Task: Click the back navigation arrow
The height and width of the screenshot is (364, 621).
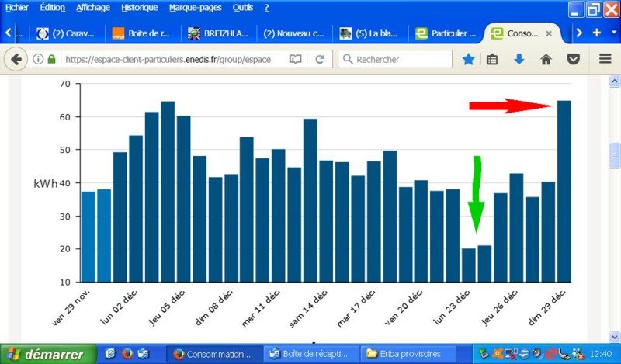Action: 16,59
